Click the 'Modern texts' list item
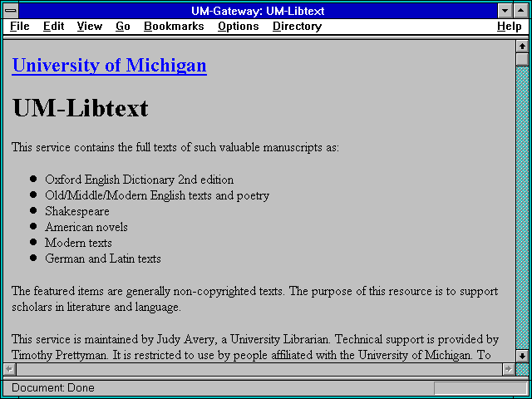 tap(78, 243)
